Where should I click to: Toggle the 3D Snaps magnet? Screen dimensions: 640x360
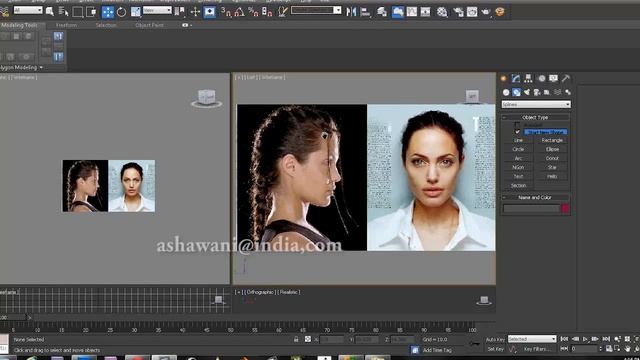point(226,12)
